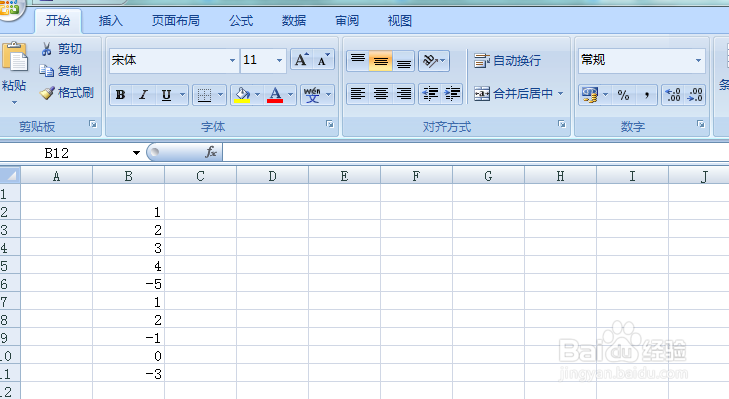This screenshot has width=729, height=399.
Task: Align text right
Action: click(404, 94)
